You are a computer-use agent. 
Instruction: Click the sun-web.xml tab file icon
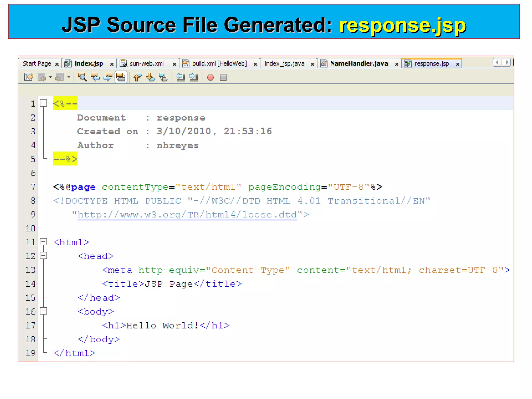click(123, 63)
